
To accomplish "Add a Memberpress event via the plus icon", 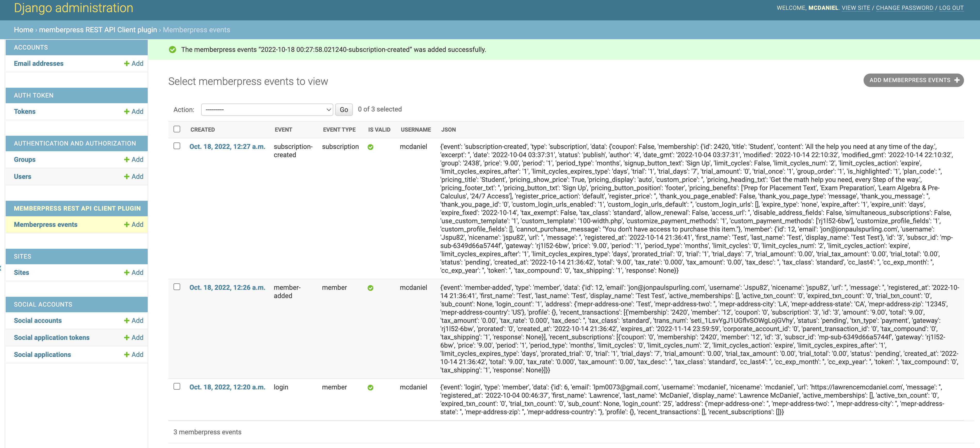I will tap(127, 224).
